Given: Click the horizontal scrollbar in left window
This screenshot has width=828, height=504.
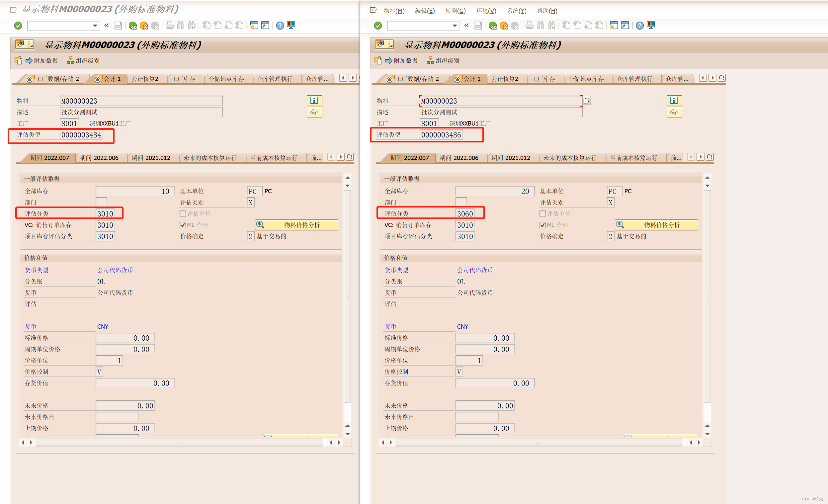Looking at the screenshot, I should pos(179,442).
